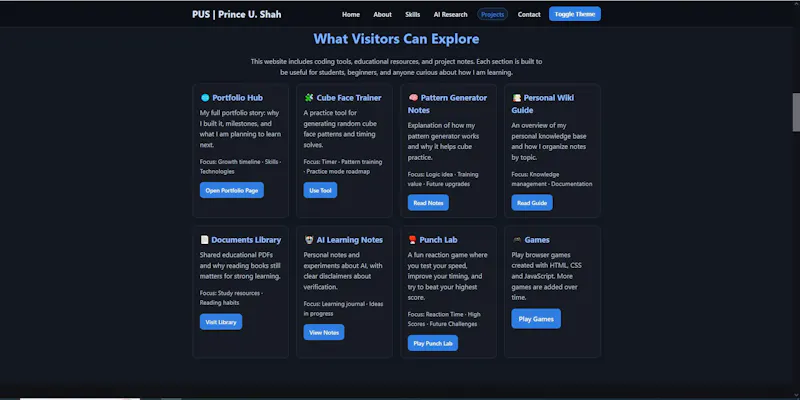Viewport: 800px width, 400px height.
Task: Click the Portfolio Hub card title
Action: [x=238, y=97]
